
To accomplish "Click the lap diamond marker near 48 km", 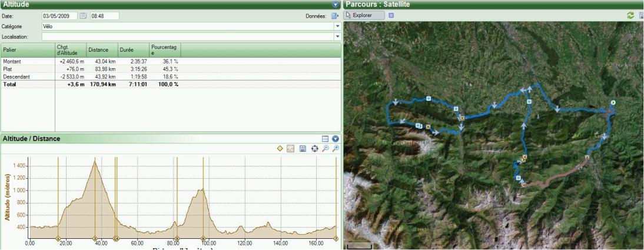I will tap(116, 238).
